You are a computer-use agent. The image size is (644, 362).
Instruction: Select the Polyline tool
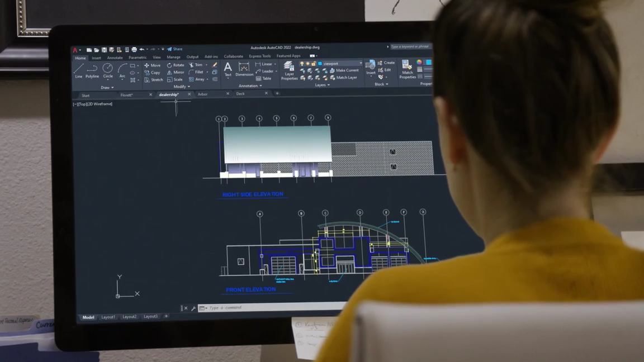tap(92, 70)
